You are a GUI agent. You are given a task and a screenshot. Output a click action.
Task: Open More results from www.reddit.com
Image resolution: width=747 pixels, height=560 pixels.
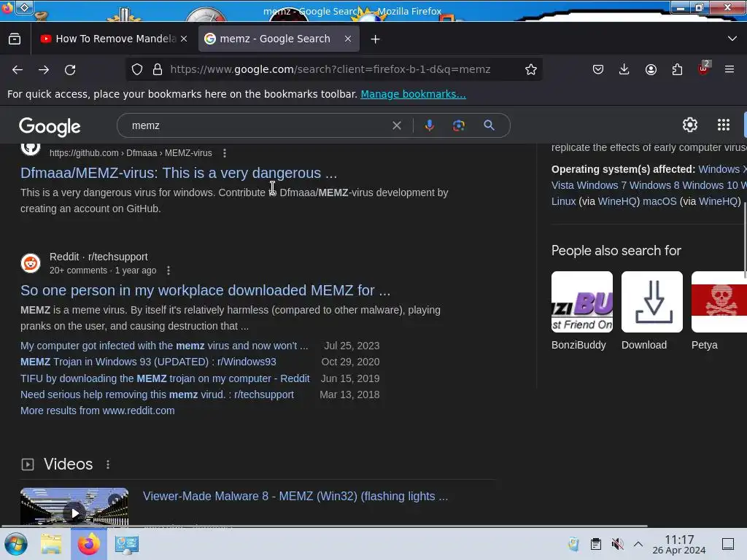point(98,411)
